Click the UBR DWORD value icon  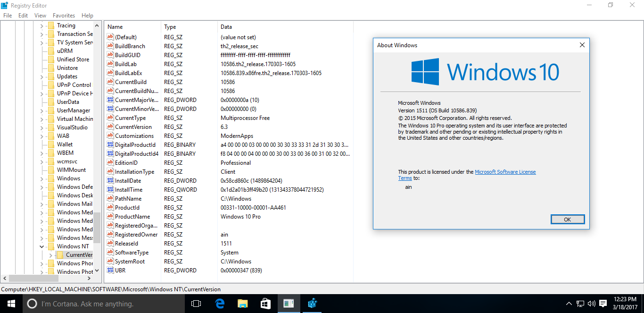pos(110,271)
